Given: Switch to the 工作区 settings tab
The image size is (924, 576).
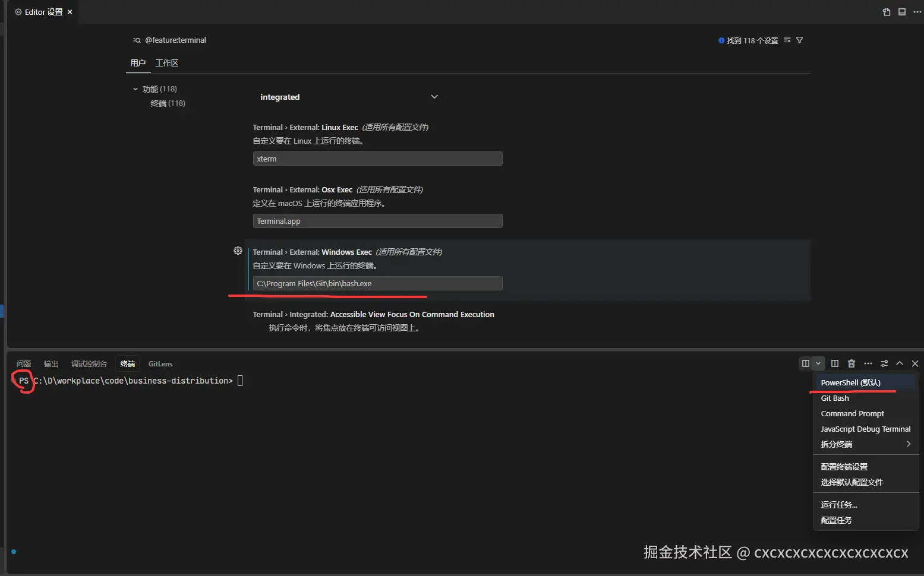Looking at the screenshot, I should (166, 62).
